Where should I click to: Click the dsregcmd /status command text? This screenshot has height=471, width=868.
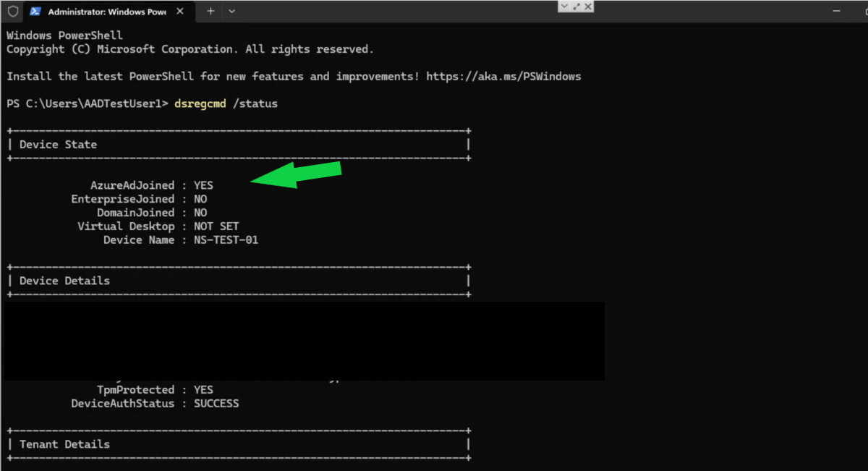[x=226, y=103]
